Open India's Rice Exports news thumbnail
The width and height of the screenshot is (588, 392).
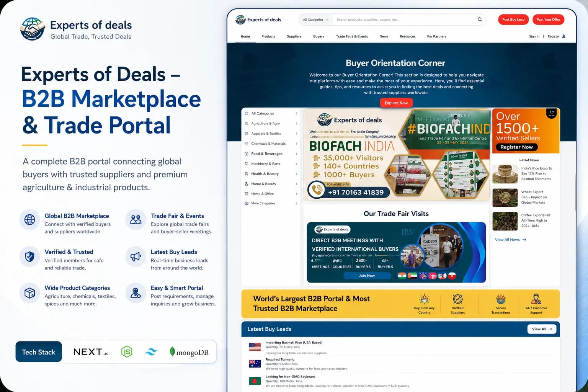pyautogui.click(x=505, y=174)
